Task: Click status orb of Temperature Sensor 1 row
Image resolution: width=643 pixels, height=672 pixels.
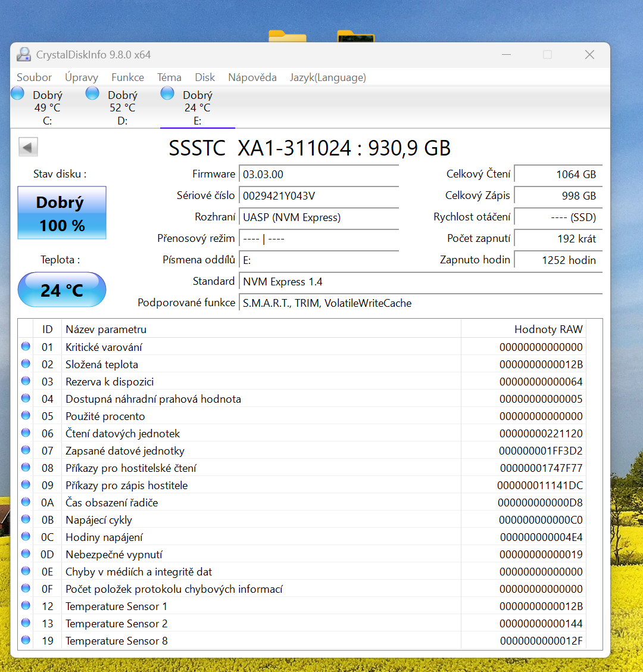Action: (26, 605)
